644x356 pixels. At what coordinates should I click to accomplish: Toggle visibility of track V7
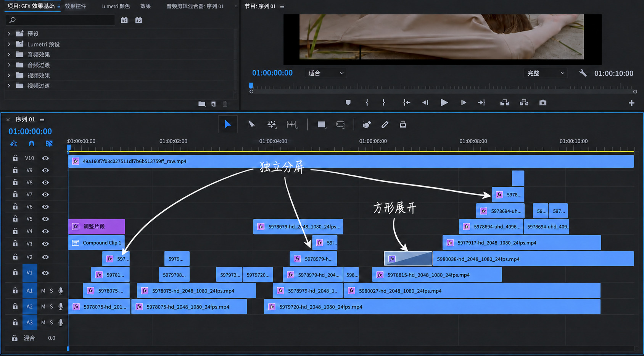(x=45, y=194)
